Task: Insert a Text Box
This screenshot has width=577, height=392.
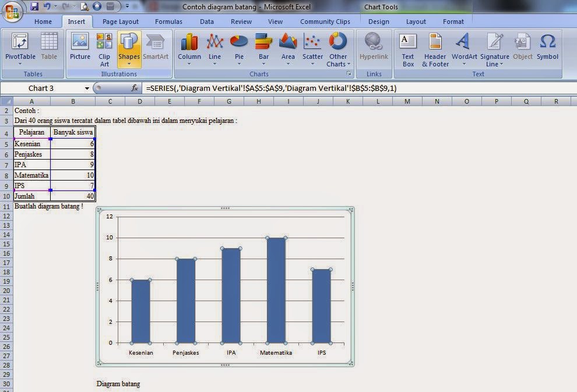Action: point(408,47)
